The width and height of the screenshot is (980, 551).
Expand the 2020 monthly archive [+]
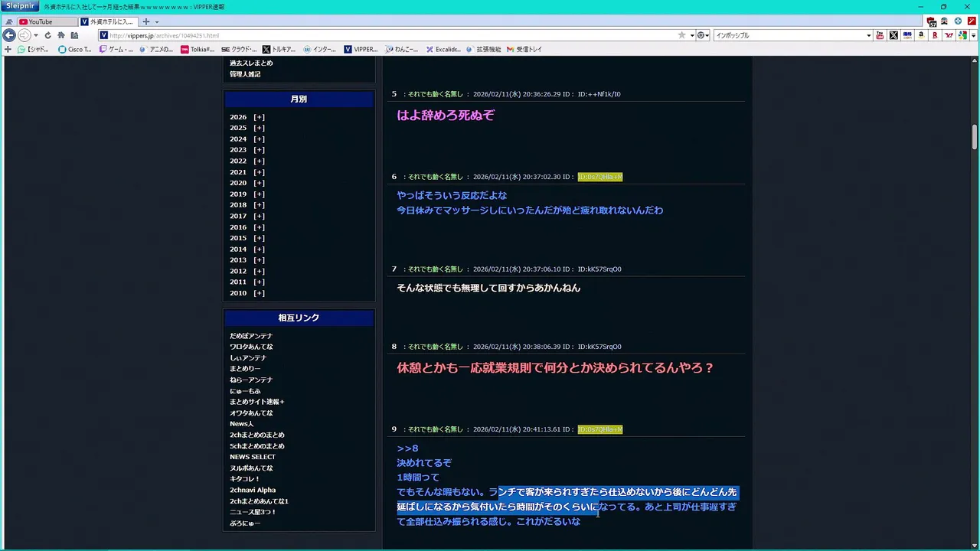(259, 183)
